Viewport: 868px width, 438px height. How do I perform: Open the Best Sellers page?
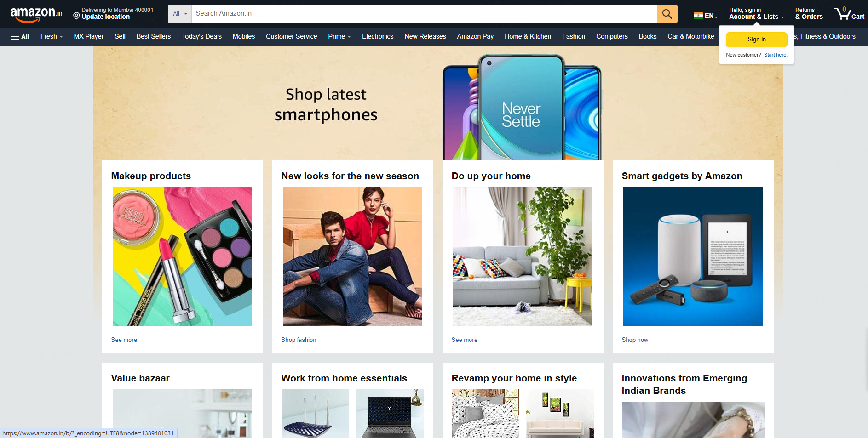point(153,36)
